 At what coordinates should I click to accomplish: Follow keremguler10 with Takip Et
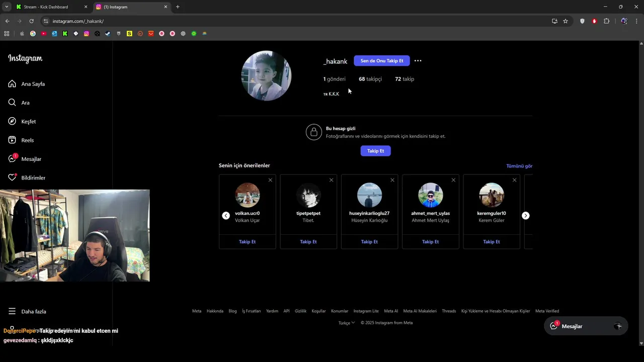[x=492, y=242]
